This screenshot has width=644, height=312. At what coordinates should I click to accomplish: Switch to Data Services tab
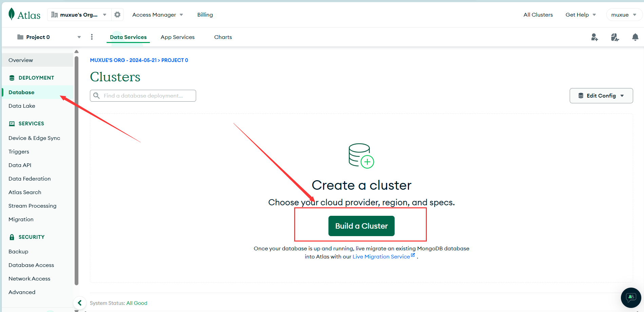click(x=128, y=37)
